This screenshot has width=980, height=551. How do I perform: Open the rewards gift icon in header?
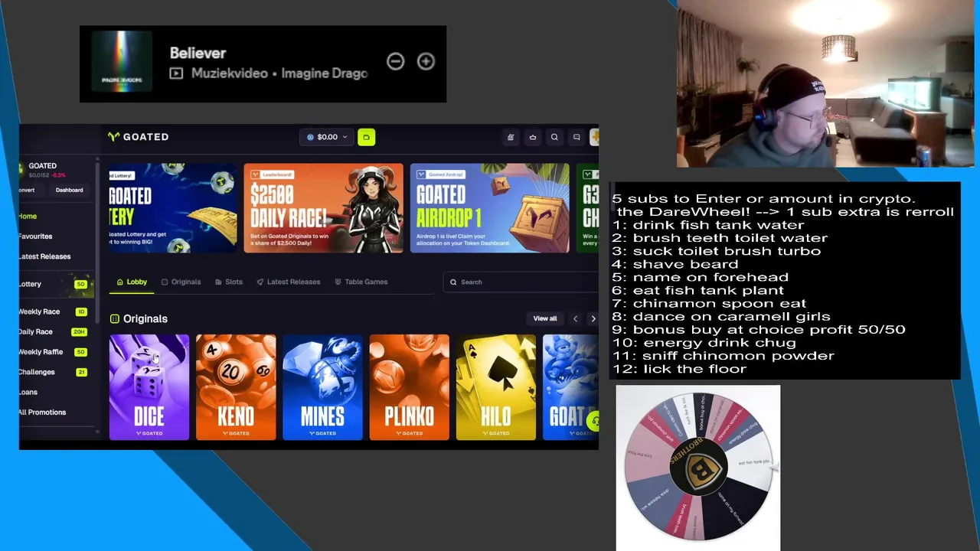511,138
